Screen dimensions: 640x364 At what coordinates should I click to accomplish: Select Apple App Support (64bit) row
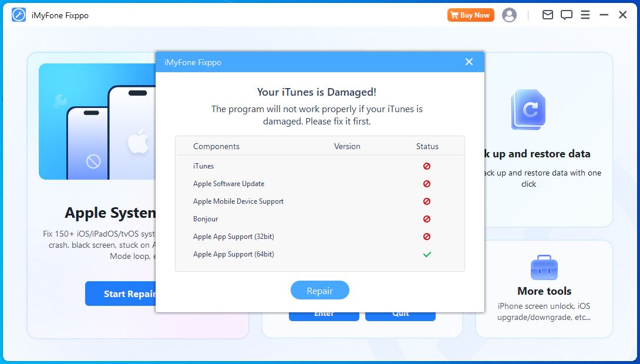319,254
